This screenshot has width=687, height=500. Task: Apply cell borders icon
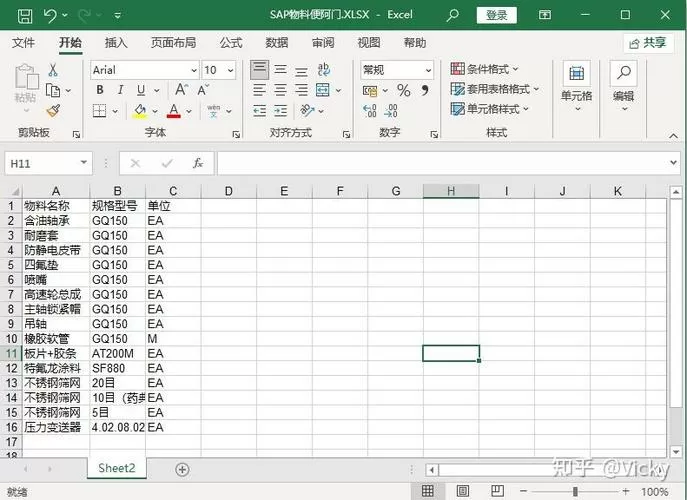99,111
